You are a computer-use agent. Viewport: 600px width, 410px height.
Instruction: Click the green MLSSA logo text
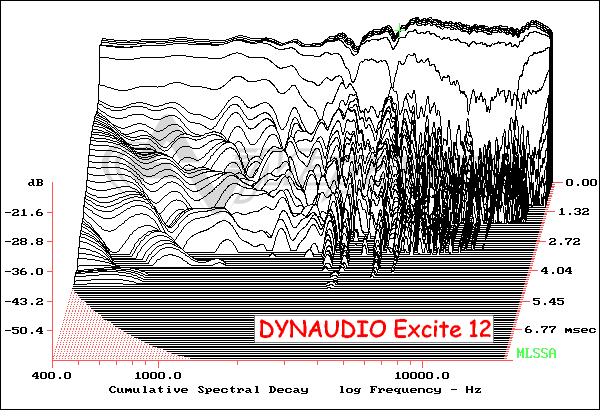pos(536,353)
